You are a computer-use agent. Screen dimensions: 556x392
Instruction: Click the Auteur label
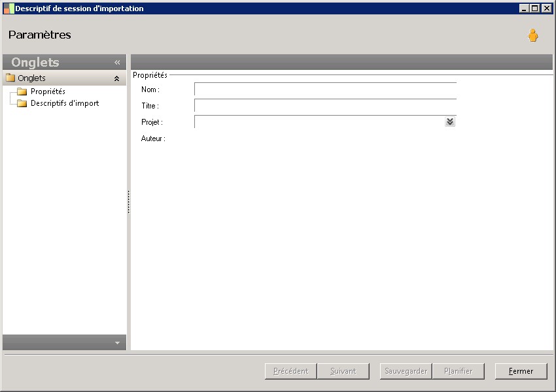coord(153,139)
